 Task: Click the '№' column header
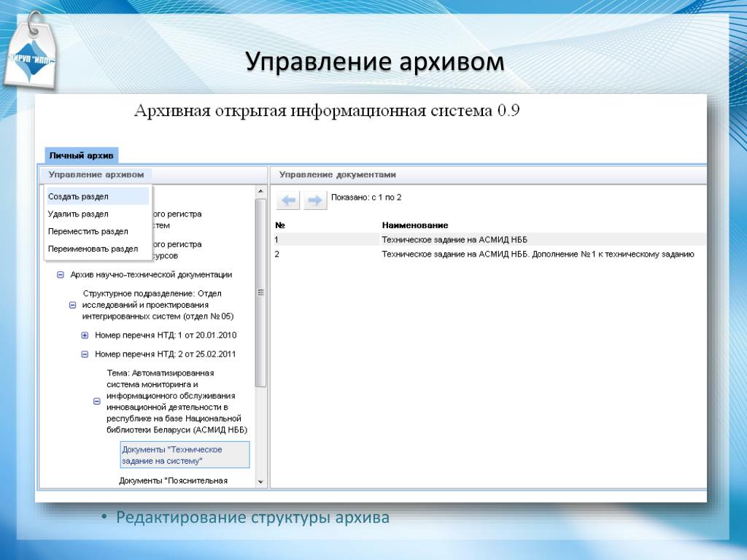click(280, 225)
